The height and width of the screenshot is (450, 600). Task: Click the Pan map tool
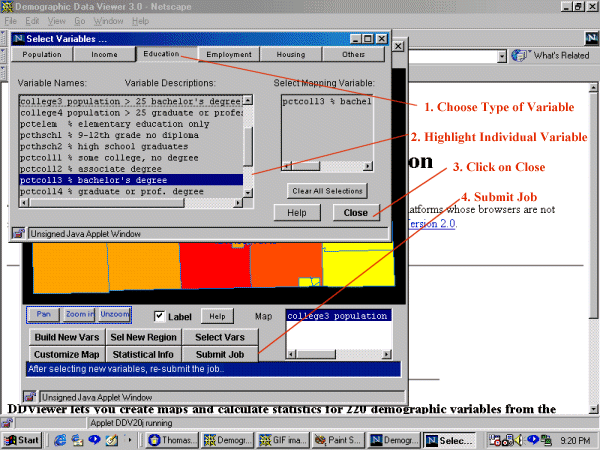[x=43, y=314]
